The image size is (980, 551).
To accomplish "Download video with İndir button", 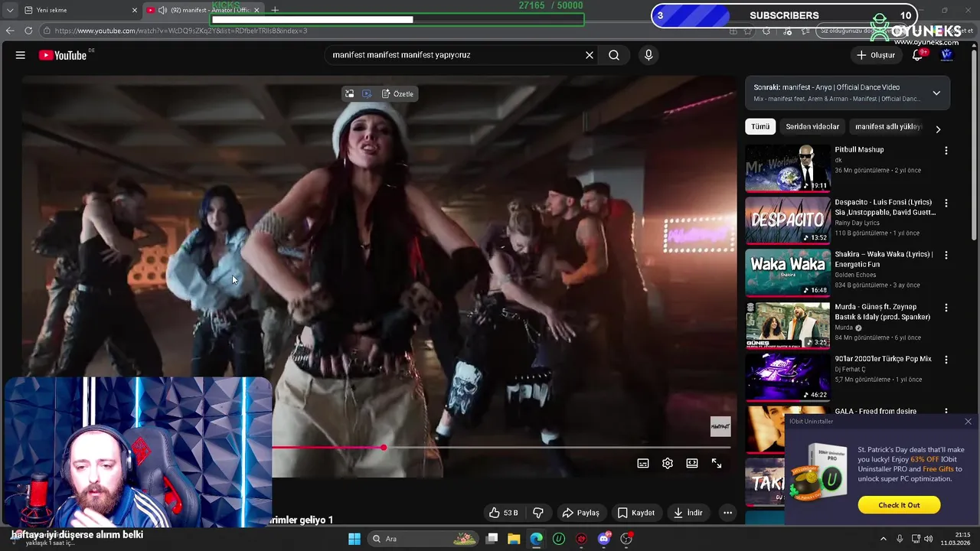I will tap(688, 513).
